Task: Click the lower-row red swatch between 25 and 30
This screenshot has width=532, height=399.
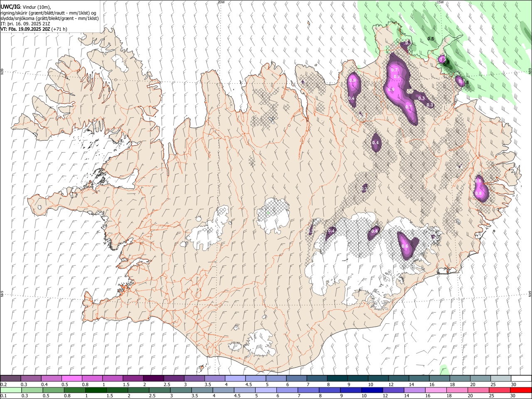Action: (499, 390)
